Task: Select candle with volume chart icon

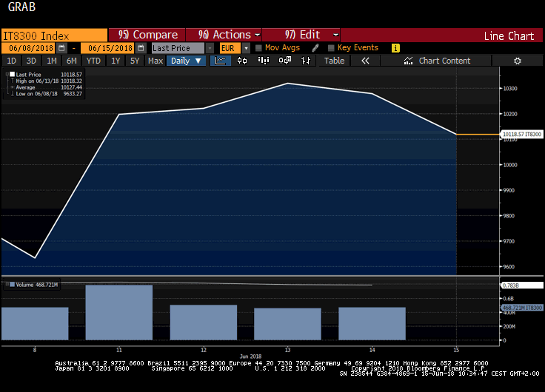Action: 284,61
